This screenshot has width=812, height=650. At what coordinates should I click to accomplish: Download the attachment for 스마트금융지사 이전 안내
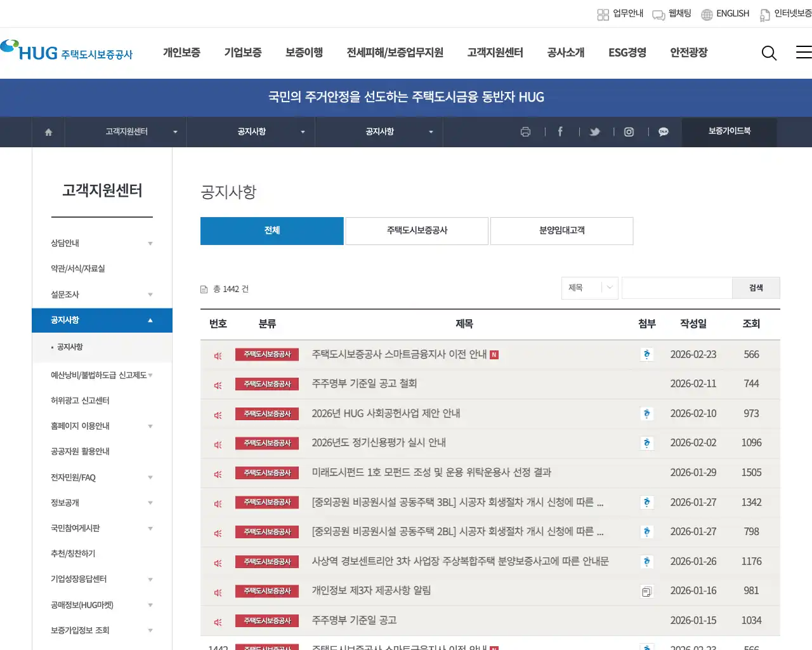click(646, 354)
